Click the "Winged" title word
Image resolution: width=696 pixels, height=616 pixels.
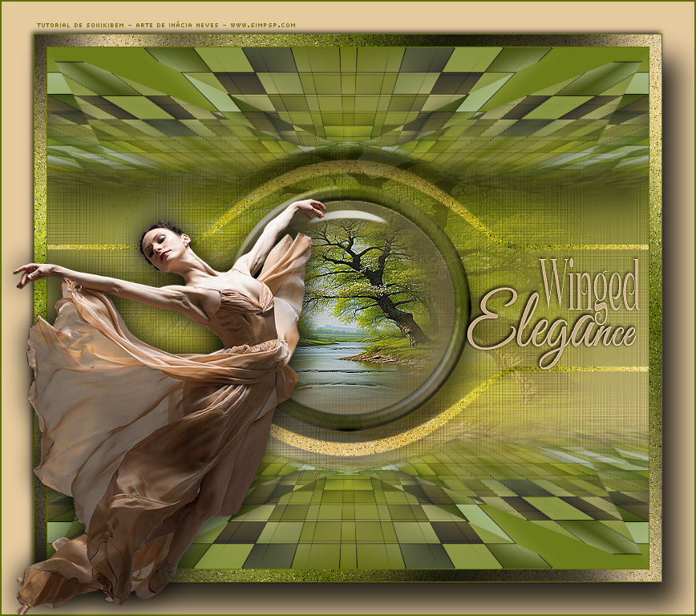[x=589, y=286]
